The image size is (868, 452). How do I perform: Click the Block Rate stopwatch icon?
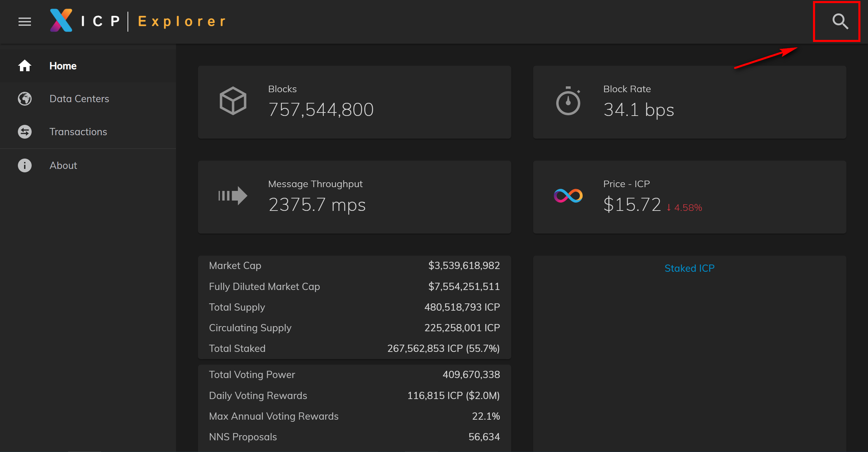click(x=568, y=101)
